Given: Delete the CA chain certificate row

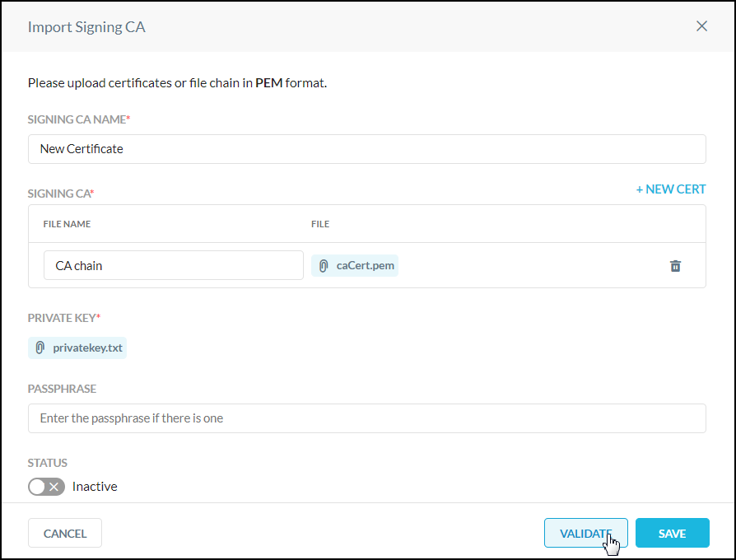Looking at the screenshot, I should click(675, 266).
